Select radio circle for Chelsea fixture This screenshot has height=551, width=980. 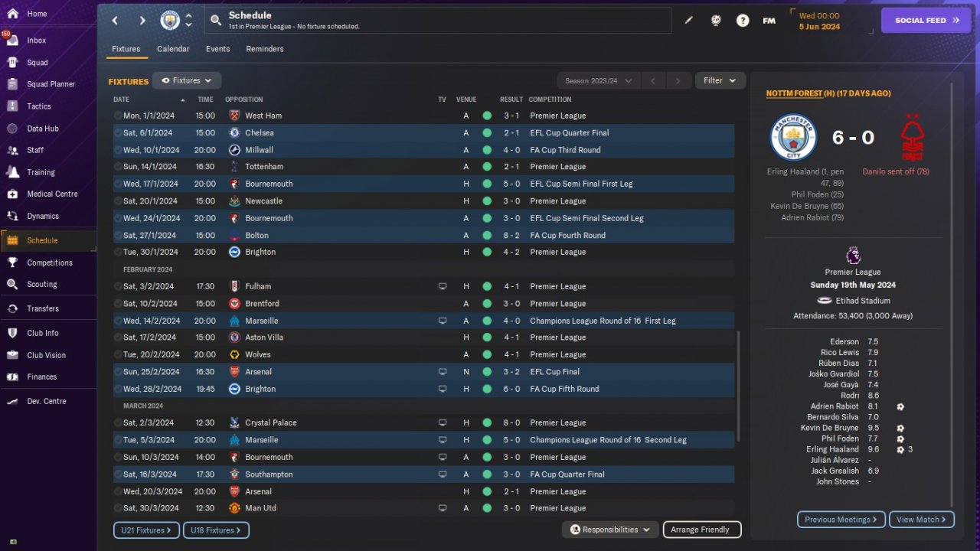(118, 133)
